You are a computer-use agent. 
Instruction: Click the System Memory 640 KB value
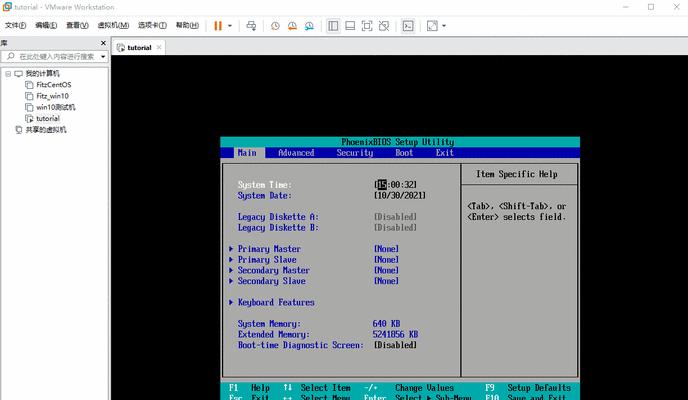tap(387, 324)
